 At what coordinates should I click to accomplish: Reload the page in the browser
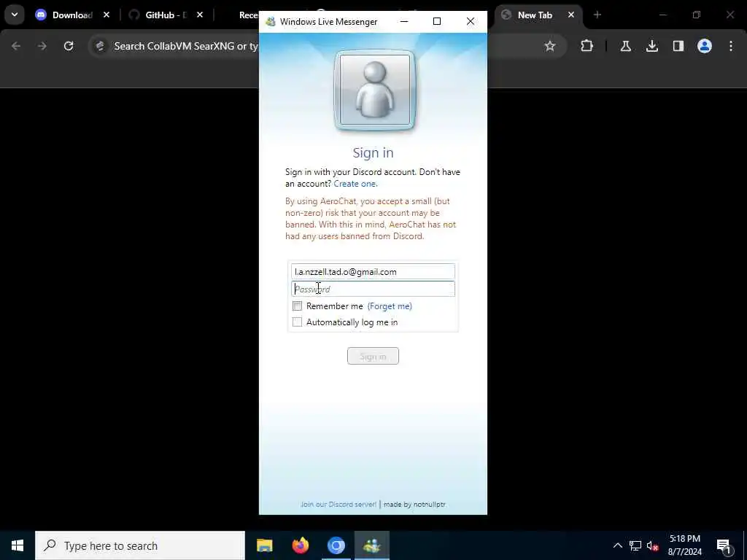click(x=69, y=46)
